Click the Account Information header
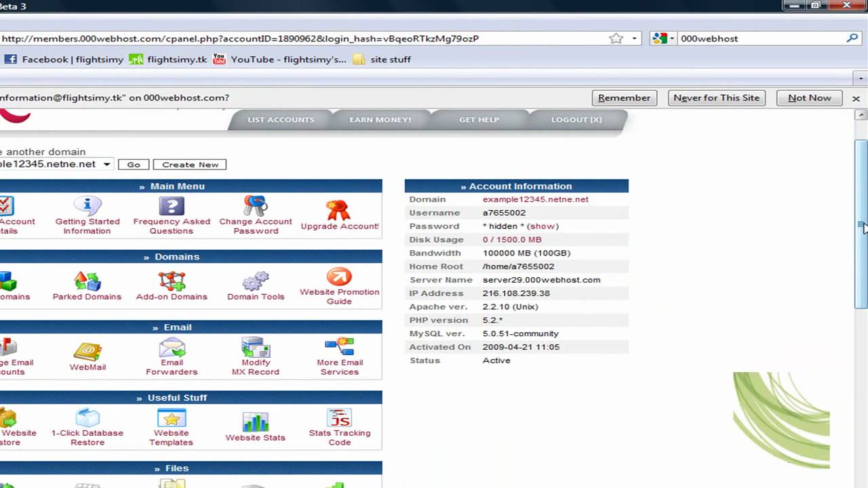The image size is (868, 488). pos(517,186)
